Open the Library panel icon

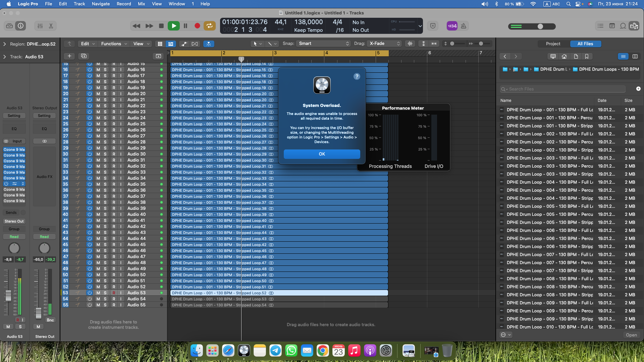pyautogui.click(x=9, y=26)
